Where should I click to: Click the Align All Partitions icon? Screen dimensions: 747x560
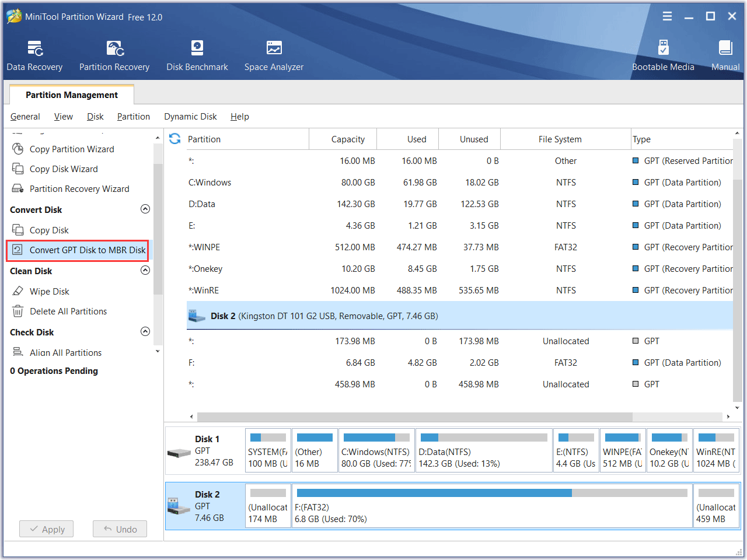(x=18, y=352)
